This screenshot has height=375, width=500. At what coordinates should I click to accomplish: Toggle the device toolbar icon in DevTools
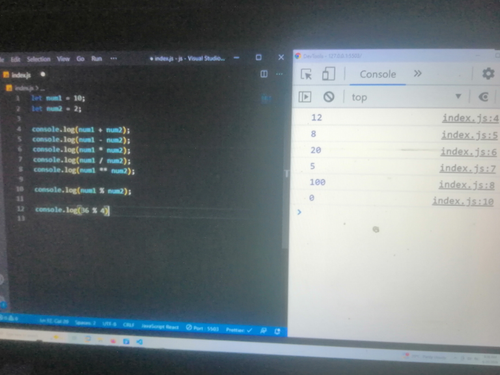coord(328,74)
